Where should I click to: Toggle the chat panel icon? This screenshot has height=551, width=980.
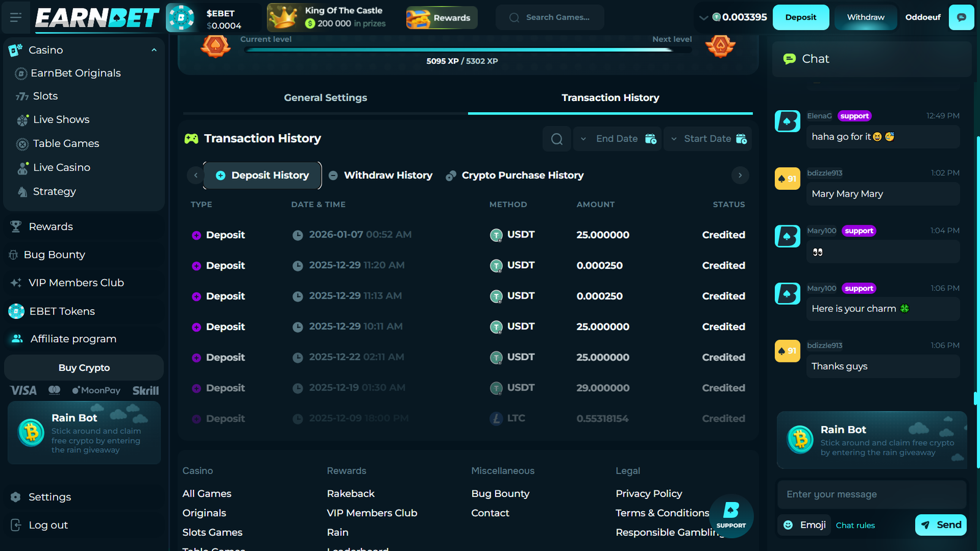click(961, 17)
